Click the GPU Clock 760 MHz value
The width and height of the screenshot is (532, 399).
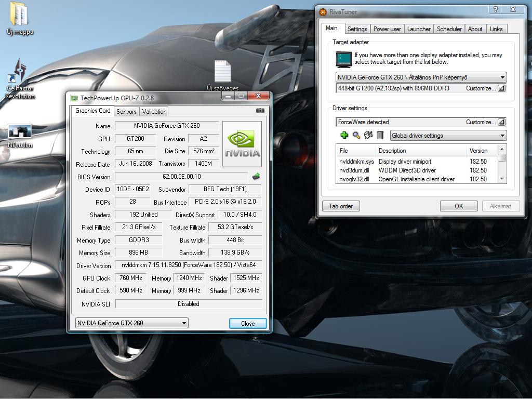point(130,278)
